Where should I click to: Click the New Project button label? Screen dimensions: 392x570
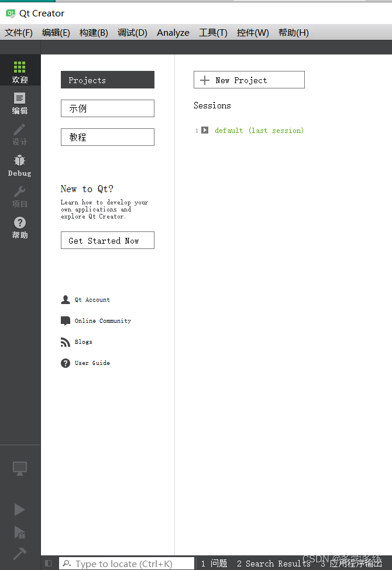[241, 80]
